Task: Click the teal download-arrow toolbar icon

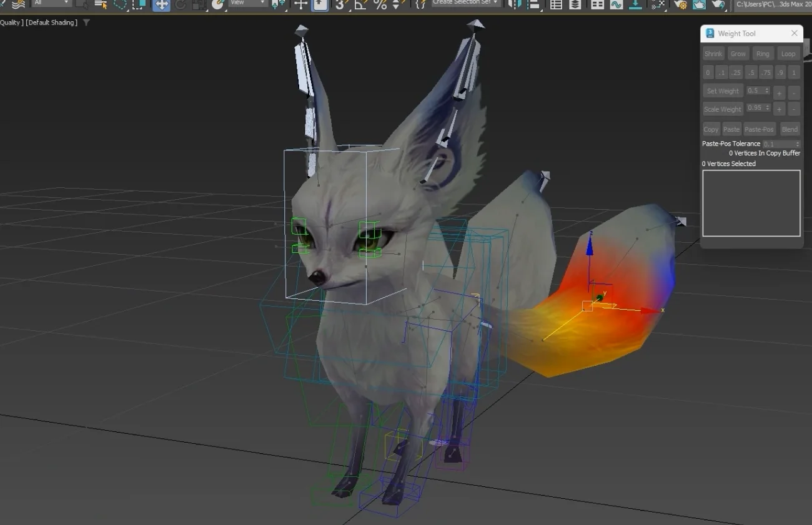Action: (x=635, y=4)
